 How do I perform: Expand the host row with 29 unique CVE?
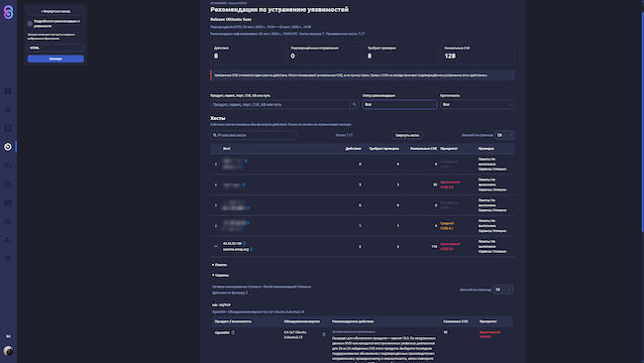click(216, 184)
